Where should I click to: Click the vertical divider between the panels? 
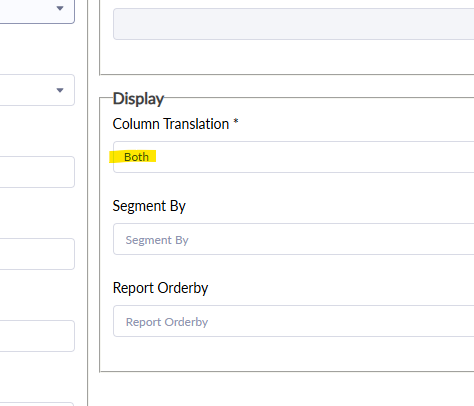point(88,203)
